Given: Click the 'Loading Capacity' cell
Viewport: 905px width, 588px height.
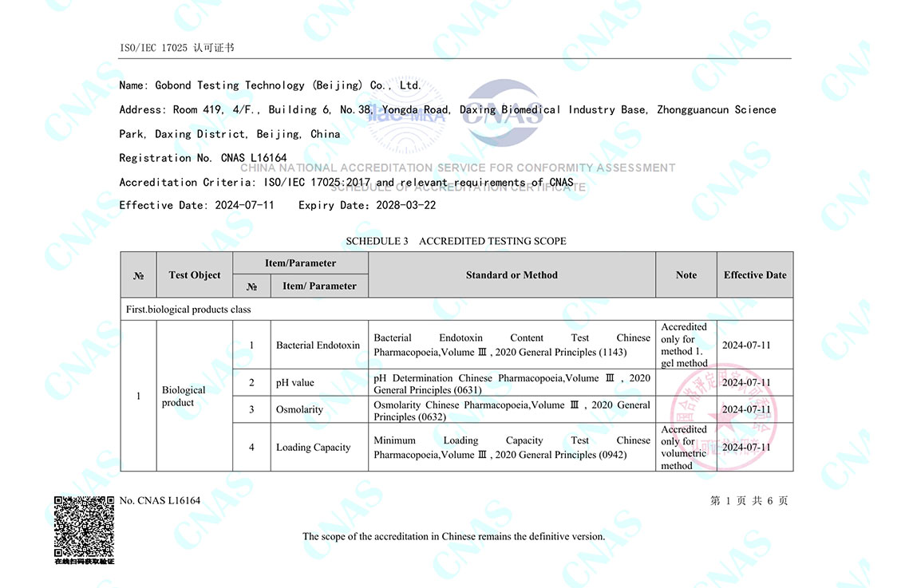Looking at the screenshot, I should click(x=319, y=448).
